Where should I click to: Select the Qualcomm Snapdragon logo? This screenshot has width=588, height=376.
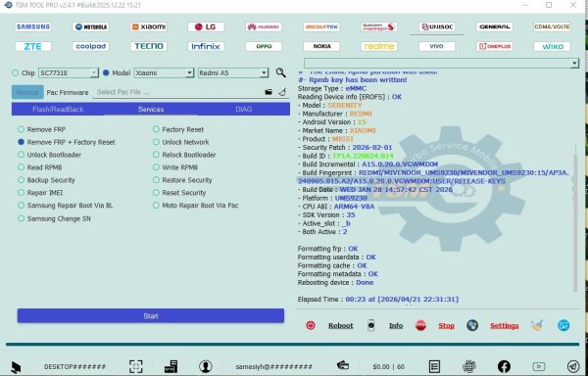tap(379, 27)
